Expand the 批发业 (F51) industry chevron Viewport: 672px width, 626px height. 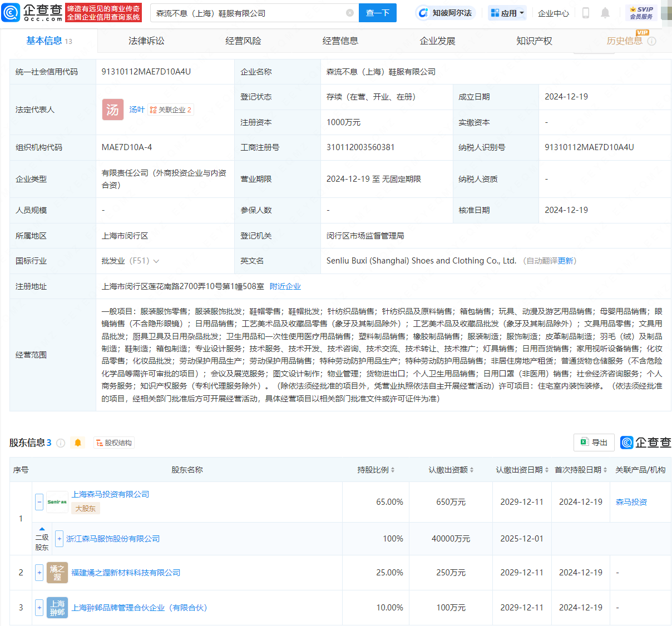click(156, 261)
